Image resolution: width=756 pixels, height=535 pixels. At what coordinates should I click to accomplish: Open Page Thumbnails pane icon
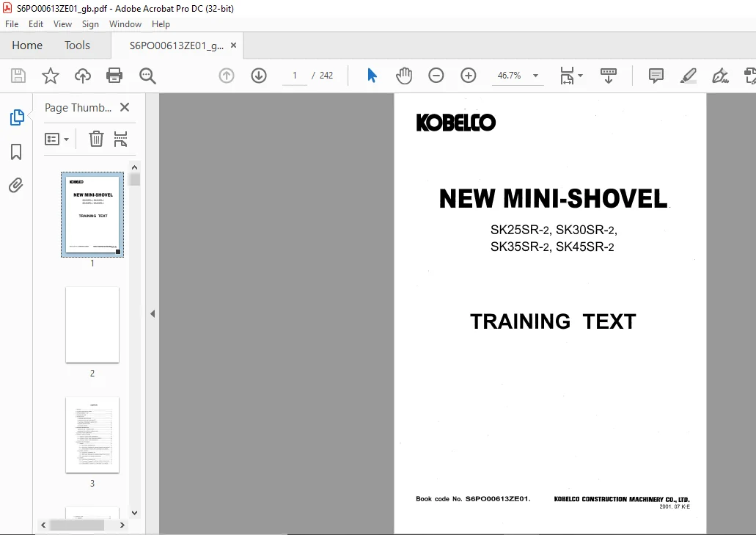[x=17, y=117]
